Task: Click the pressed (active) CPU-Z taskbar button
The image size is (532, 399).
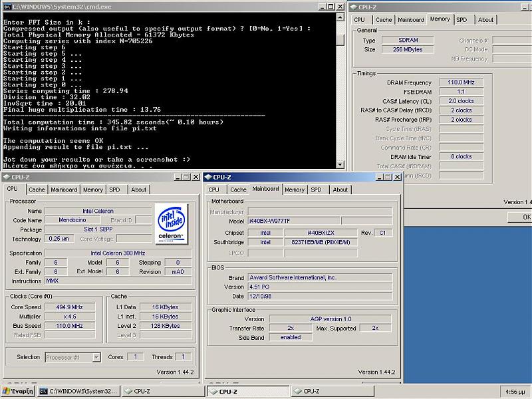Action: 247,391
